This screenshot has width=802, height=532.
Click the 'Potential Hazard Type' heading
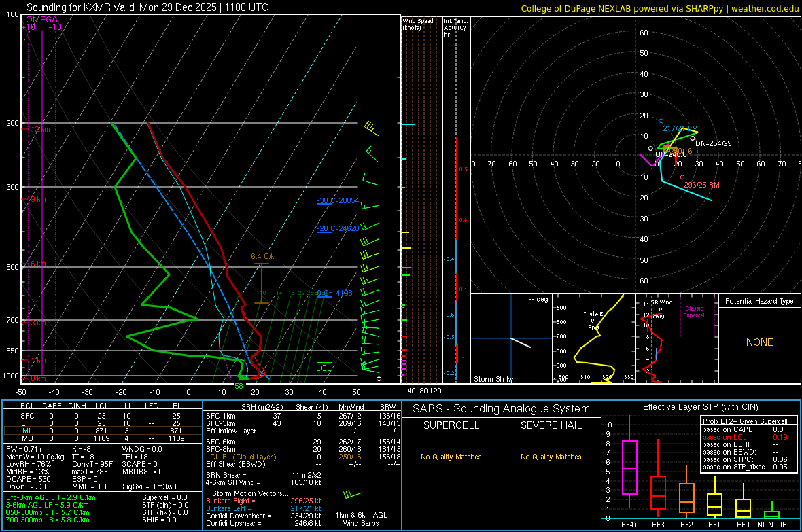(759, 301)
